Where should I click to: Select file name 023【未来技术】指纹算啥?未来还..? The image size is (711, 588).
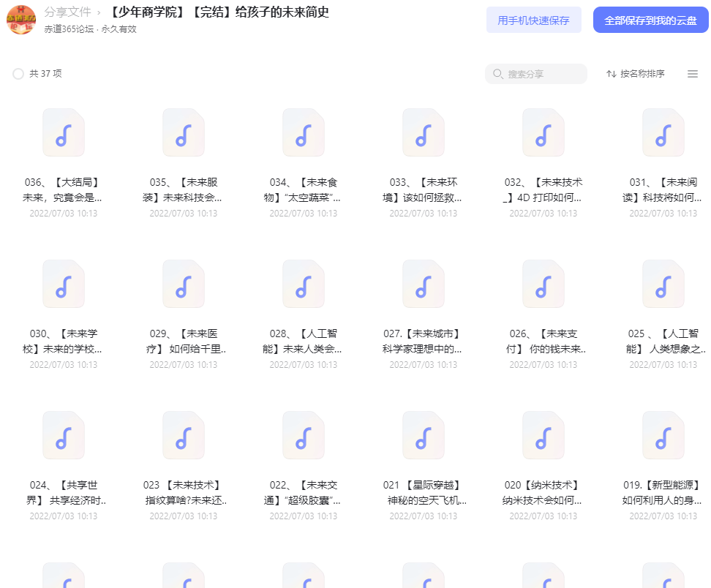point(186,493)
